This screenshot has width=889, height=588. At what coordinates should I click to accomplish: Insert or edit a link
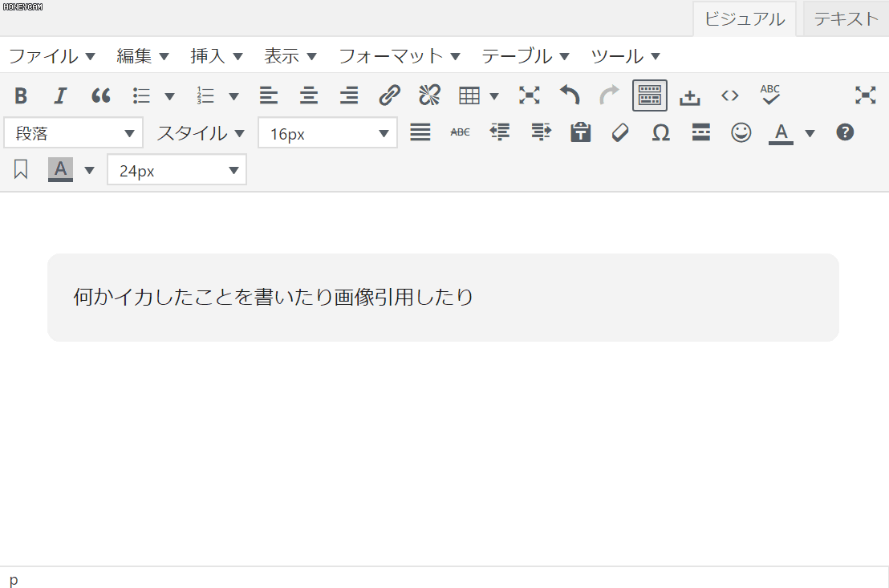coord(389,95)
